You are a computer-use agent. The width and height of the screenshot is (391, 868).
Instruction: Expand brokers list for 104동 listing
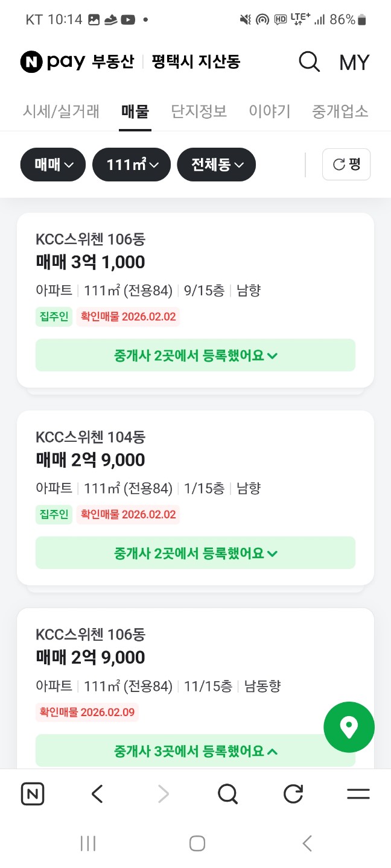coord(195,553)
